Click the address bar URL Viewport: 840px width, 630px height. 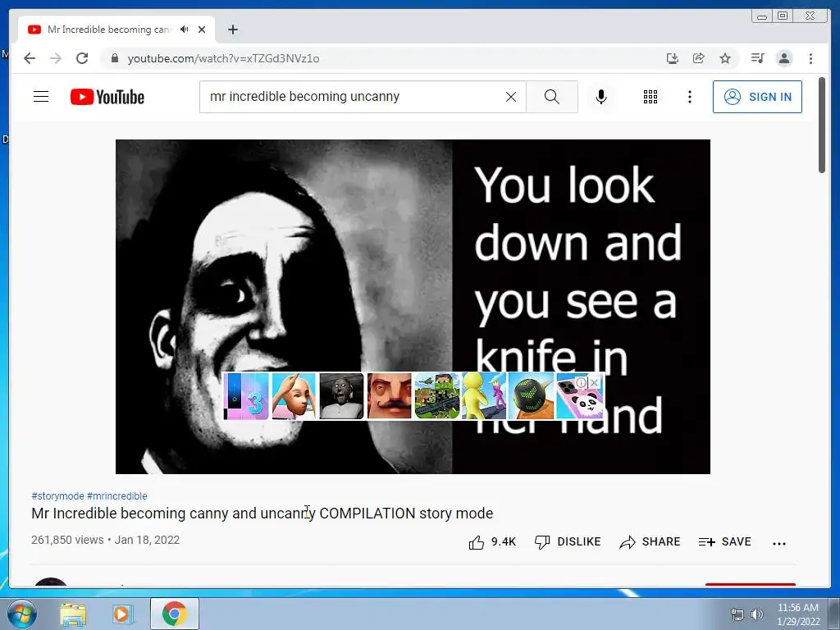tap(223, 58)
